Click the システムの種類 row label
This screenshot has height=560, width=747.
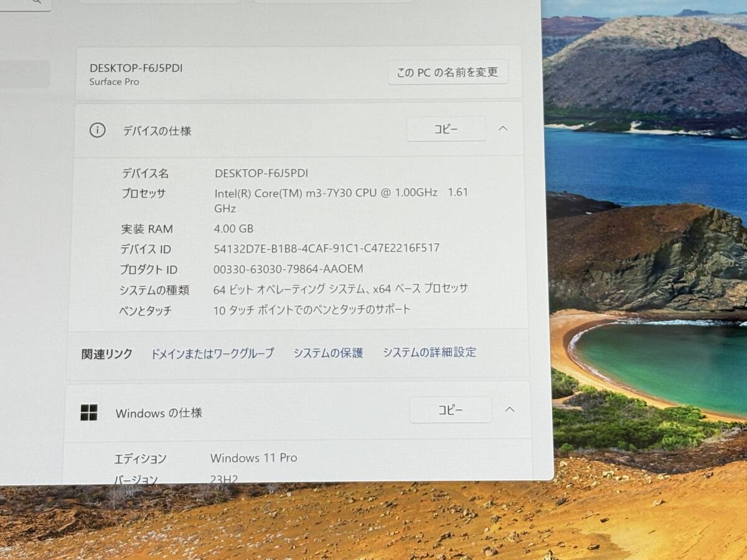154,290
